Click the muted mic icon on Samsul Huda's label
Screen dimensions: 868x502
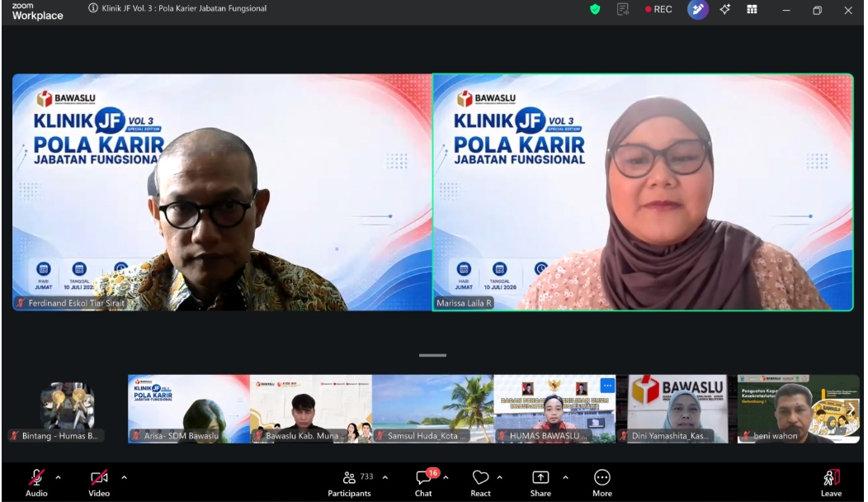(x=380, y=435)
